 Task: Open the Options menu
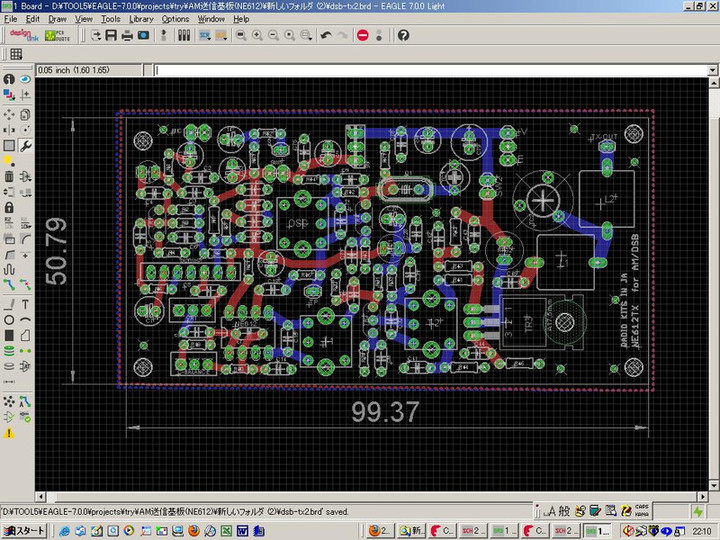[175, 19]
